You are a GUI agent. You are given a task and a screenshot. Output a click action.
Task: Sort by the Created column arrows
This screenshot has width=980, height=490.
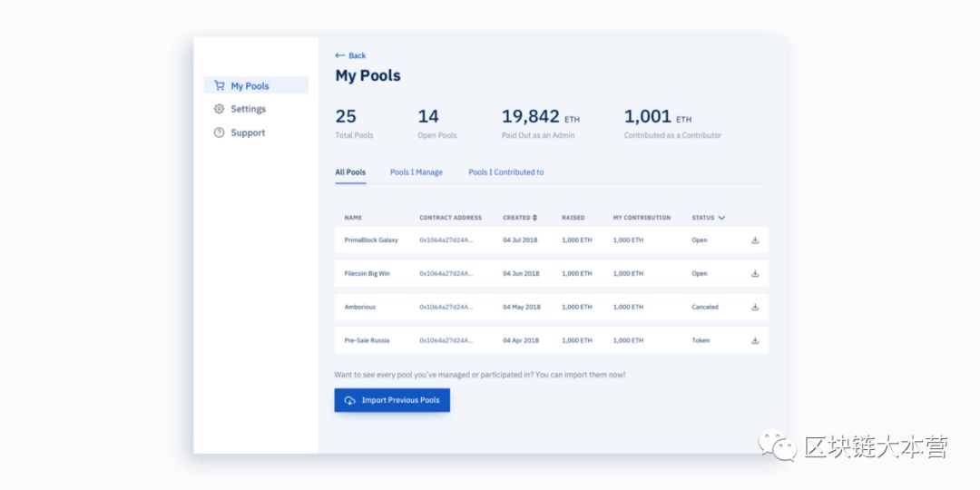534,218
